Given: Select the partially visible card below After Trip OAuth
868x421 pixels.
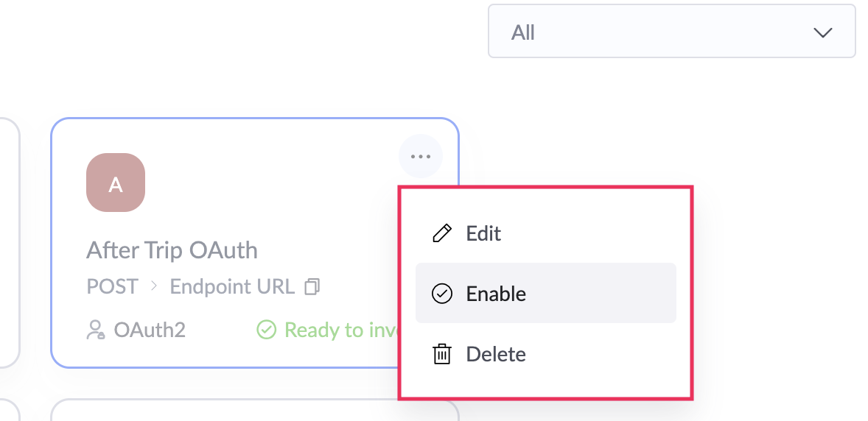Looking at the screenshot, I should click(255, 410).
